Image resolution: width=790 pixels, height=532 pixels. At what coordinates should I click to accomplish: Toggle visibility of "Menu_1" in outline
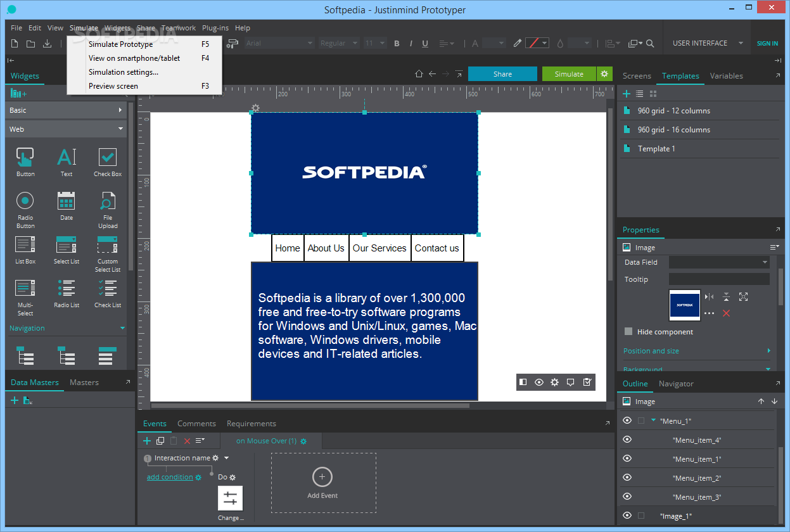point(627,421)
